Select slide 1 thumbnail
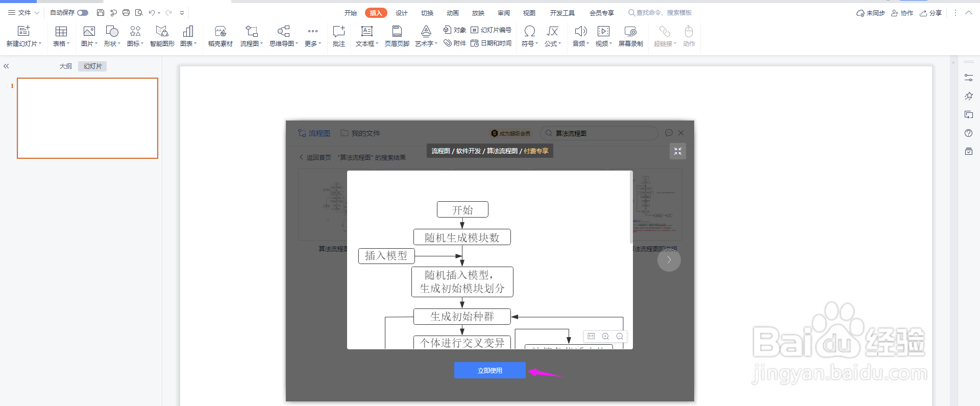Viewport: 980px width, 406px height. [87, 118]
